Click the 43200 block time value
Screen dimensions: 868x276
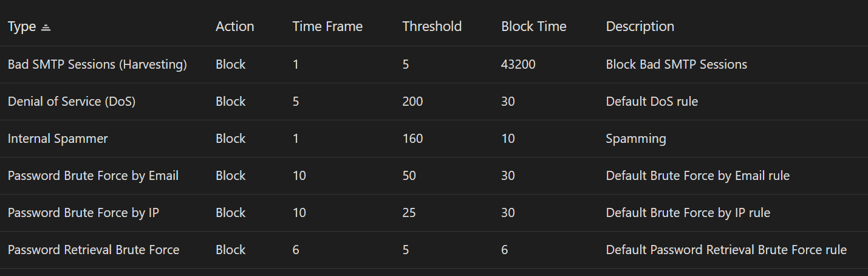518,64
